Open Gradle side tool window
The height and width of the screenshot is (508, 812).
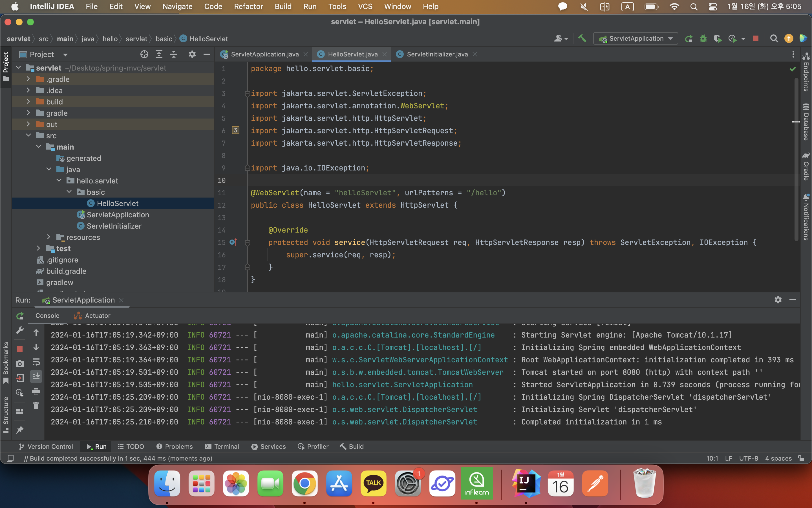(x=806, y=166)
